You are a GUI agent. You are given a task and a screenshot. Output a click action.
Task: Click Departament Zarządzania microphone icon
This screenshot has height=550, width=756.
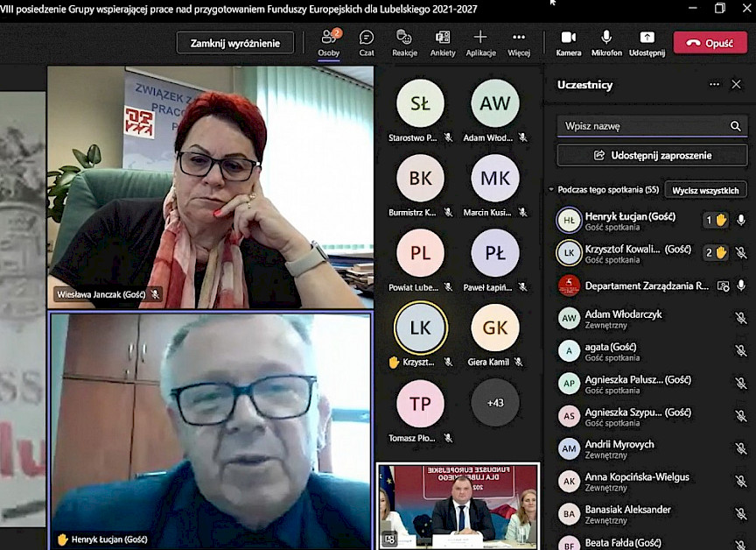click(x=741, y=286)
